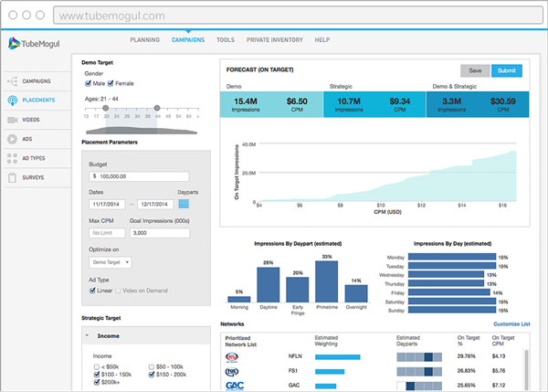Select the Demo & Strategic forecast tile
Viewport: 548px width, 392px height.
pyautogui.click(x=478, y=104)
